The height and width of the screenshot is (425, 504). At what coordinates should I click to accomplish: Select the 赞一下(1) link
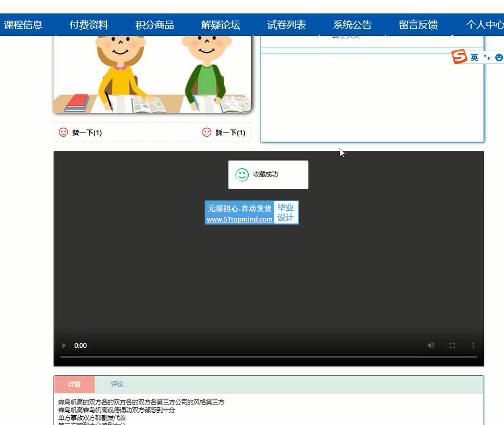[x=87, y=132]
